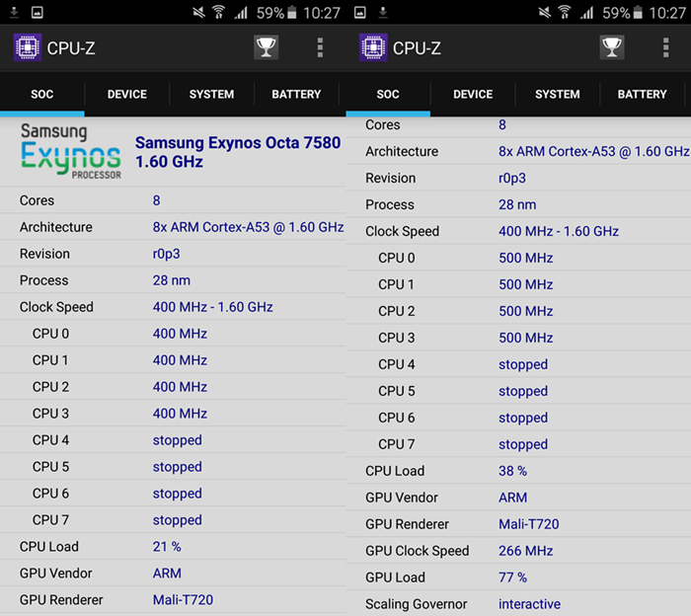Viewport: 691px width, 616px height.
Task: Tap the GPU Vendor row in left screenshot
Action: 173,574
